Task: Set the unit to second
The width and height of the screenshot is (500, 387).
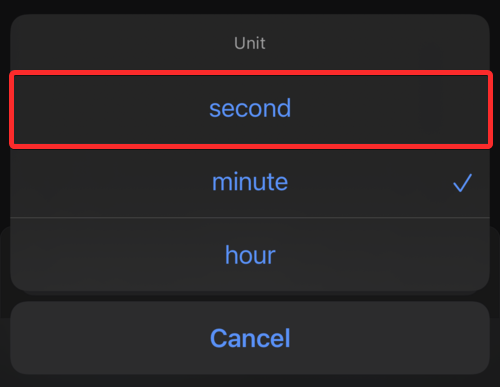Action: click(x=250, y=109)
